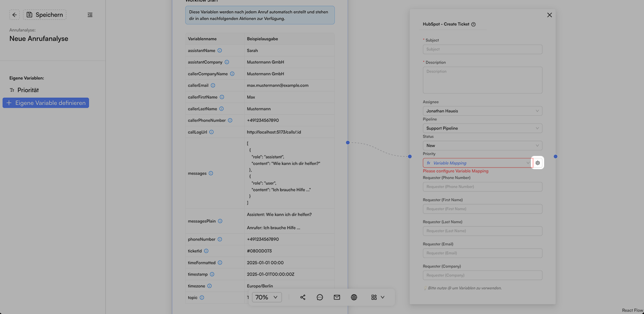The image size is (644, 314).
Task: Click Requester (Email) input field
Action: click(x=483, y=253)
